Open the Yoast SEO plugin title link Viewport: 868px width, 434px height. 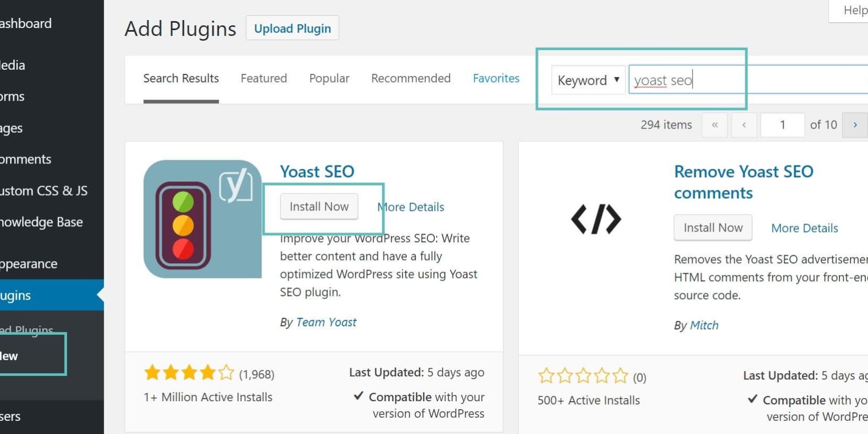pos(317,171)
